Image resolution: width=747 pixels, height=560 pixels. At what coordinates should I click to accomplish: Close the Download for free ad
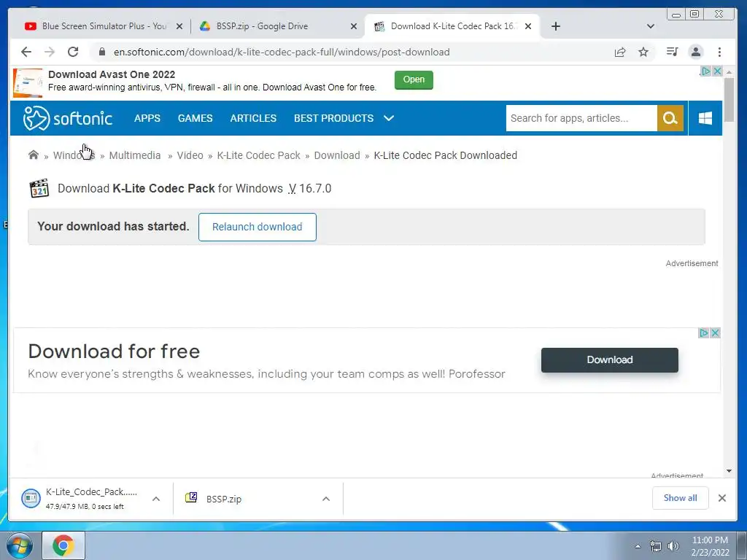[x=715, y=332]
